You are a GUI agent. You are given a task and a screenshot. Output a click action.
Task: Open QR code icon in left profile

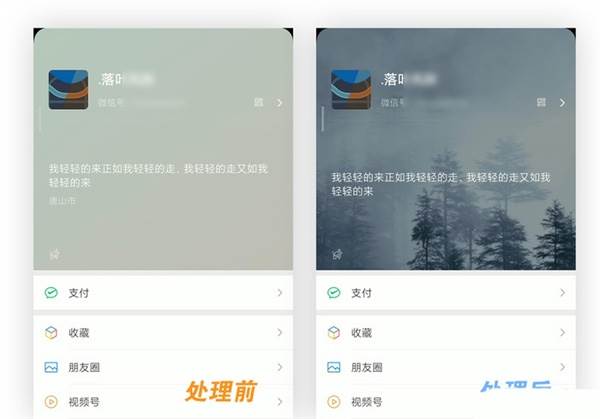pyautogui.click(x=259, y=102)
